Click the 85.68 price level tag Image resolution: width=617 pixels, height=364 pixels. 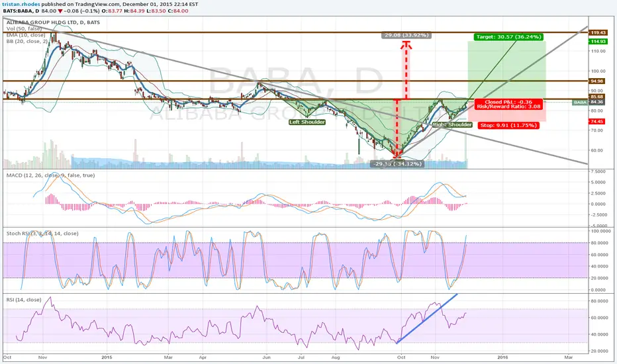(x=596, y=97)
